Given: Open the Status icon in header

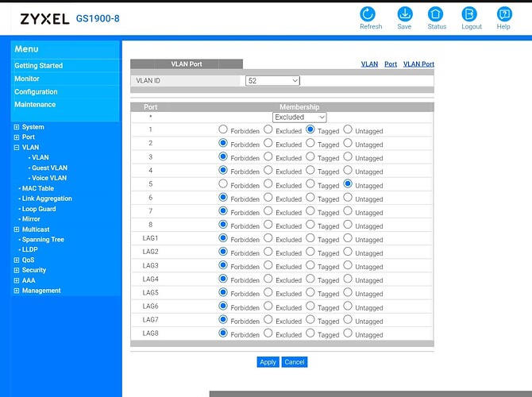Looking at the screenshot, I should click(x=436, y=14).
